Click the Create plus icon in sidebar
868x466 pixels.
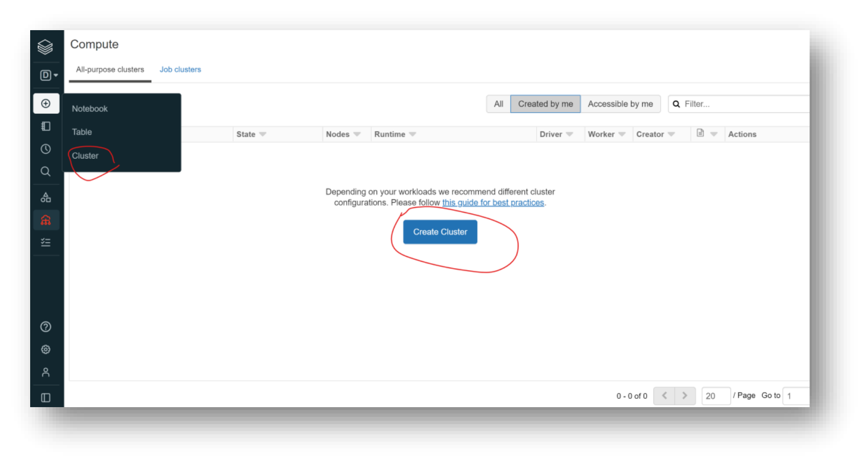(46, 104)
